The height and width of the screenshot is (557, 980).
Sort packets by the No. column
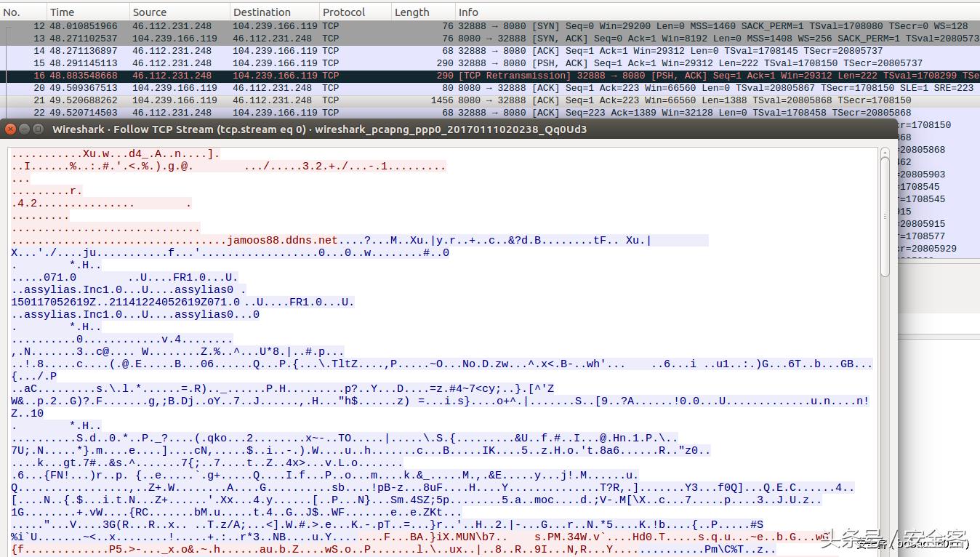[23, 12]
